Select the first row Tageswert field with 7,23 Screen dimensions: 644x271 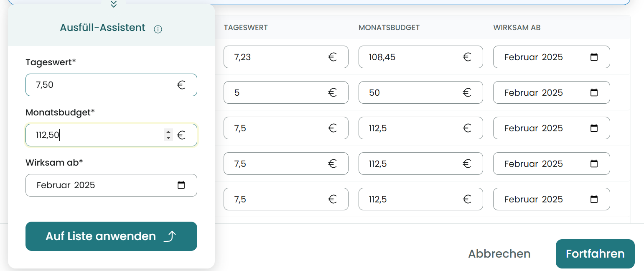click(x=276, y=57)
